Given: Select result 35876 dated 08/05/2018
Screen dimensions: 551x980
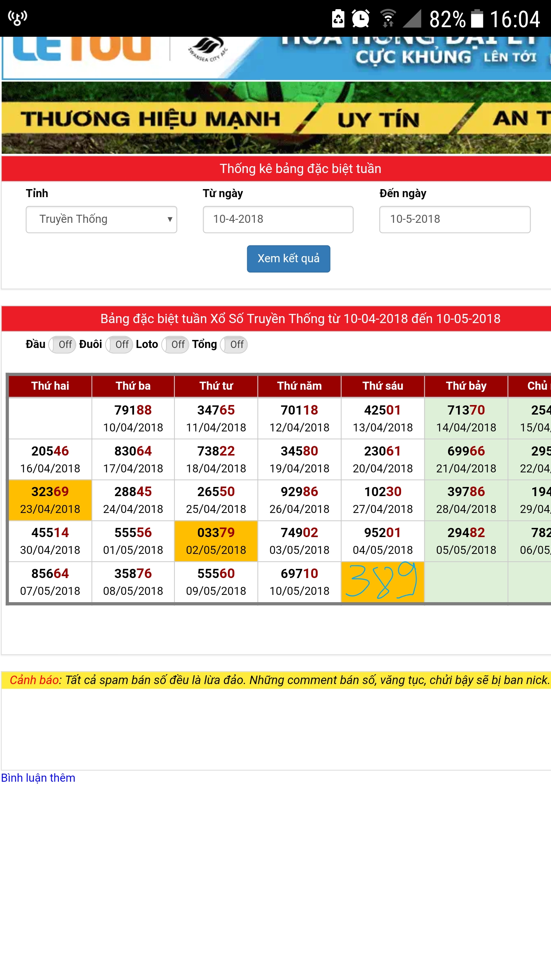Looking at the screenshot, I should click(133, 582).
